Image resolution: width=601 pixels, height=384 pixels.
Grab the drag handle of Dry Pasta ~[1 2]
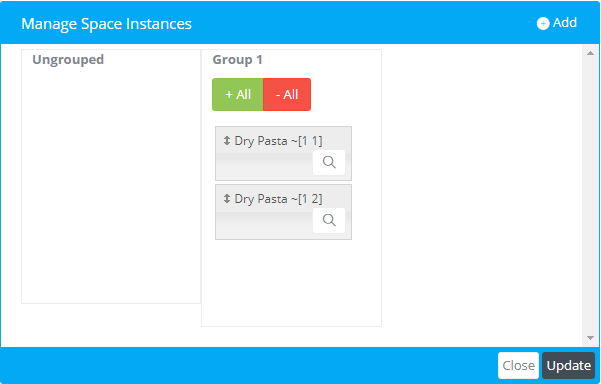coord(227,199)
